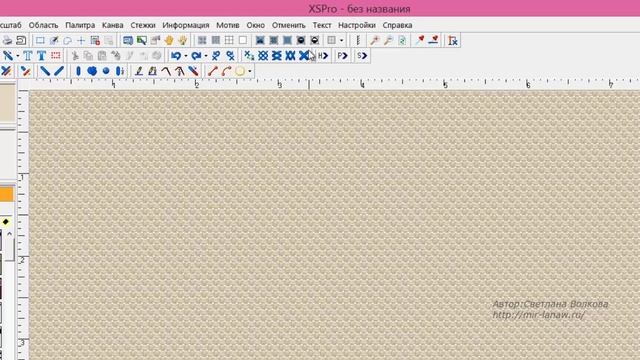Click the Redo arrow icon
The image size is (640, 360).
point(196,56)
